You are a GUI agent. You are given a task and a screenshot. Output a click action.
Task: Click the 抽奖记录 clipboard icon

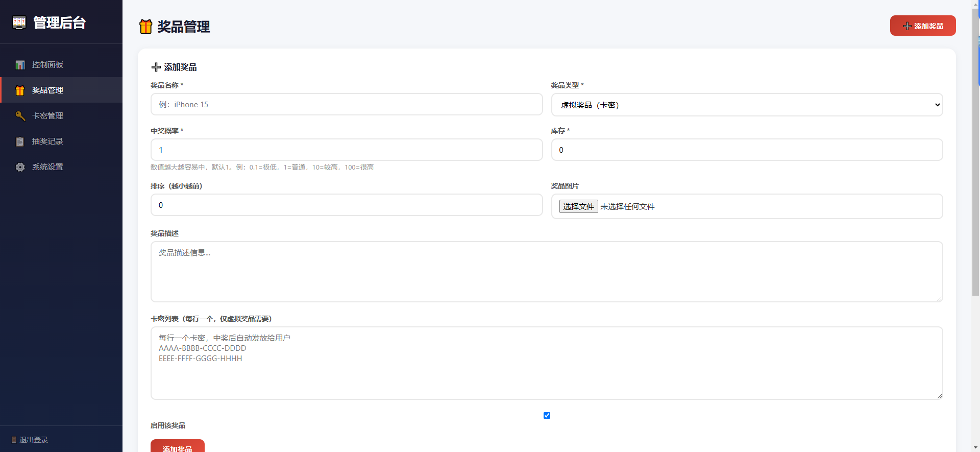point(20,141)
